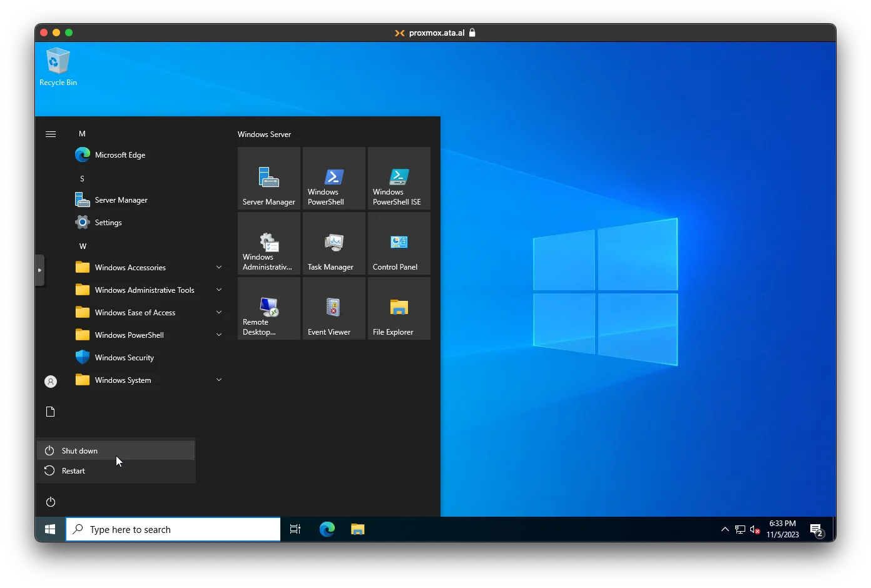The height and width of the screenshot is (588, 871).
Task: Expand the Windows PowerShell folder
Action: pyautogui.click(x=148, y=335)
